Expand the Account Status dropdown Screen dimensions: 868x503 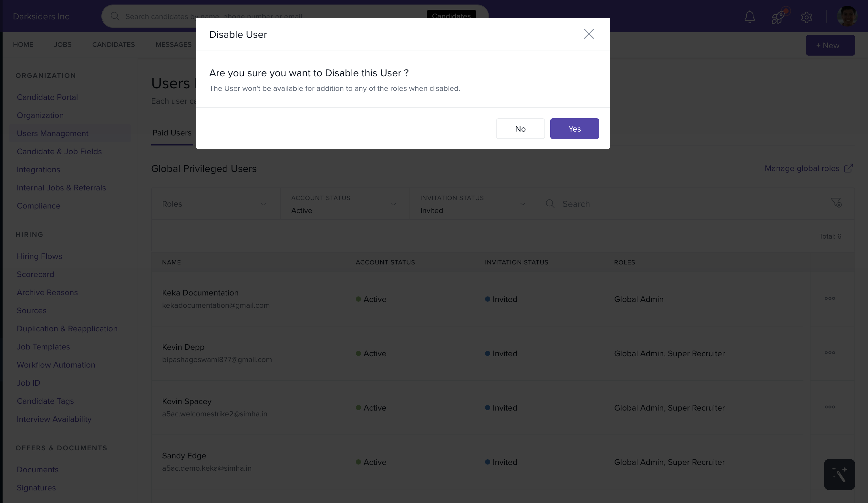[345, 204]
